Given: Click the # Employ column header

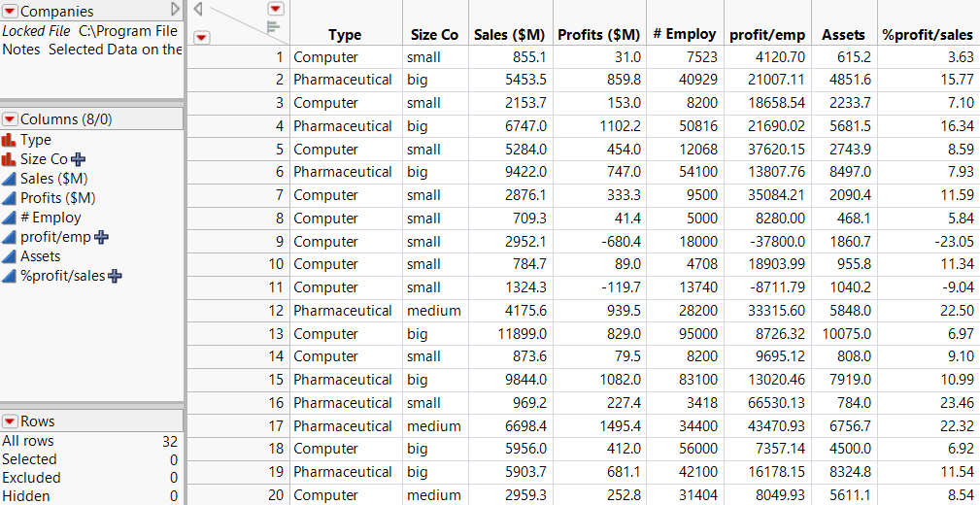Looking at the screenshot, I should point(685,35).
